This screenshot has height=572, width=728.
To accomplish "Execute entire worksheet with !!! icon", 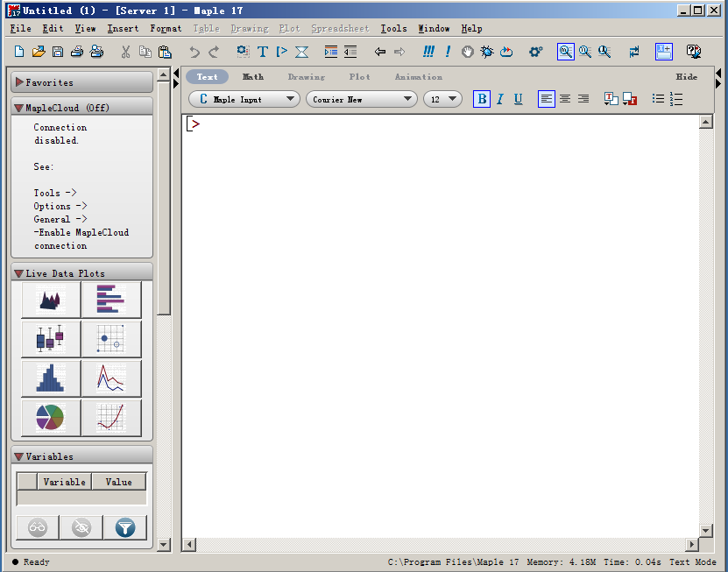I will (x=428, y=52).
